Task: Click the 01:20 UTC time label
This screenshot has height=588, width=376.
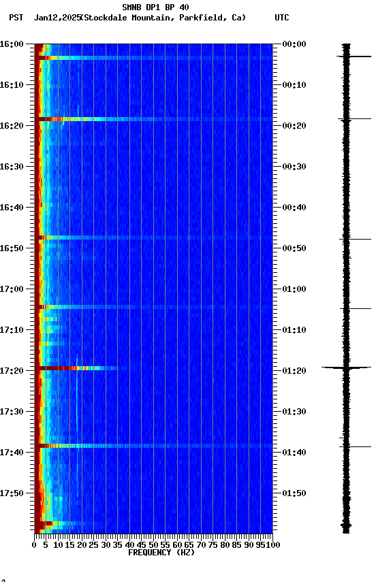Action: 294,372
